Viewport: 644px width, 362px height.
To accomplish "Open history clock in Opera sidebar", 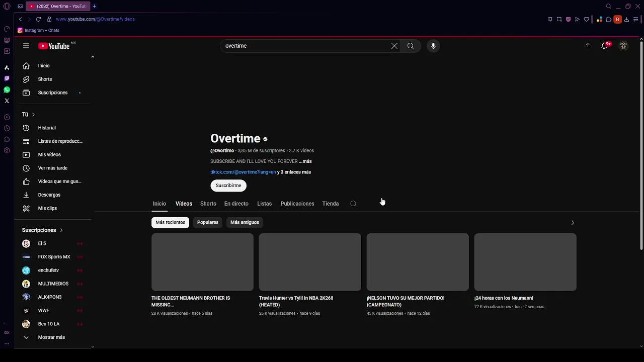I will tap(7, 128).
